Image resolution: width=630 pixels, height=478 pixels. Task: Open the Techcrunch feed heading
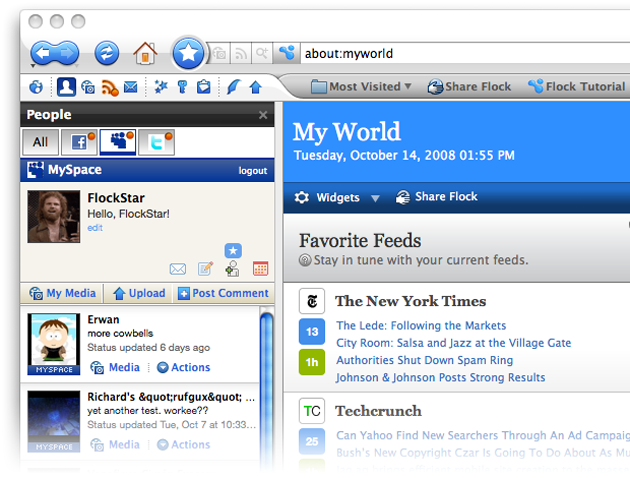[x=378, y=411]
